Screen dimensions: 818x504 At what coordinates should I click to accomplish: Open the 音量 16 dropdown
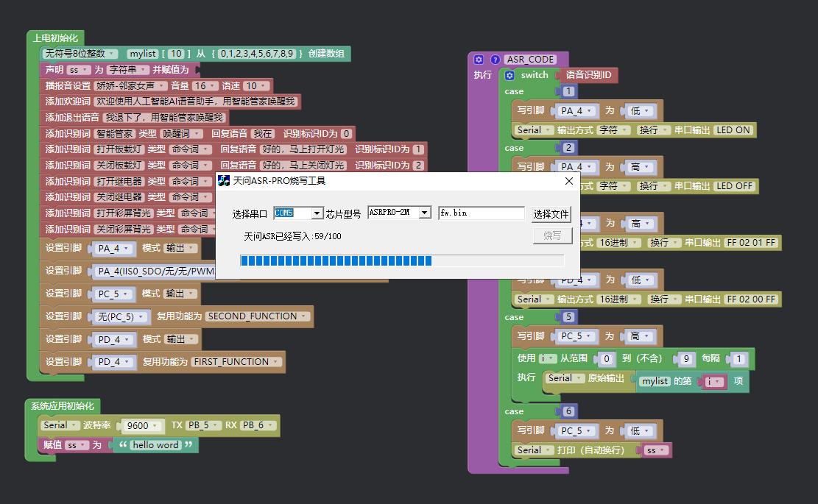tap(205, 86)
